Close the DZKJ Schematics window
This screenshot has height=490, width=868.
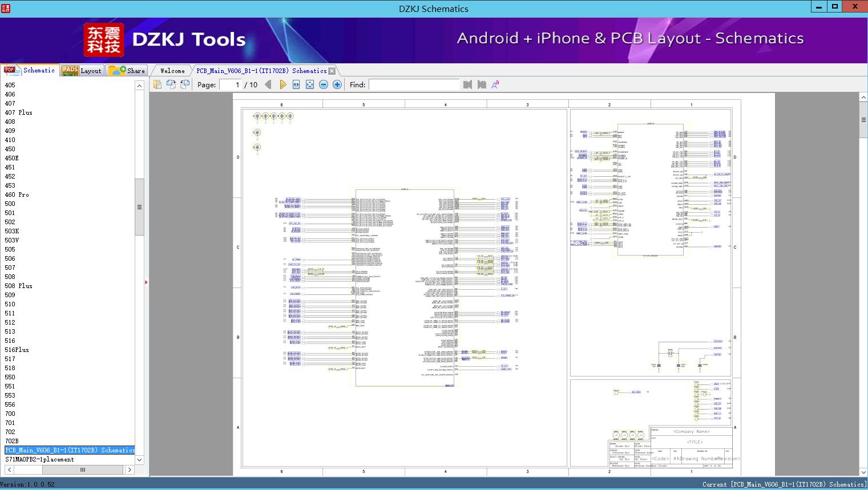(855, 6)
